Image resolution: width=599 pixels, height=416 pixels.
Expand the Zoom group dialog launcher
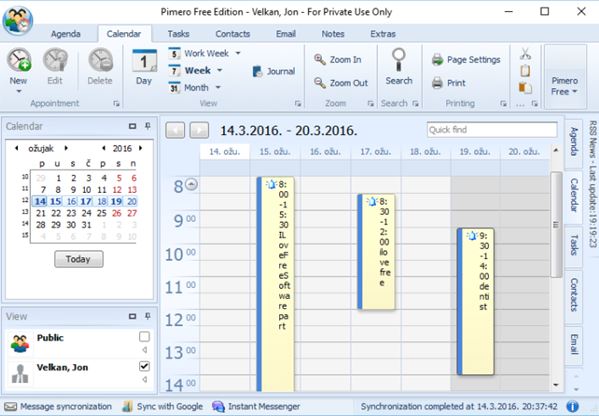371,104
